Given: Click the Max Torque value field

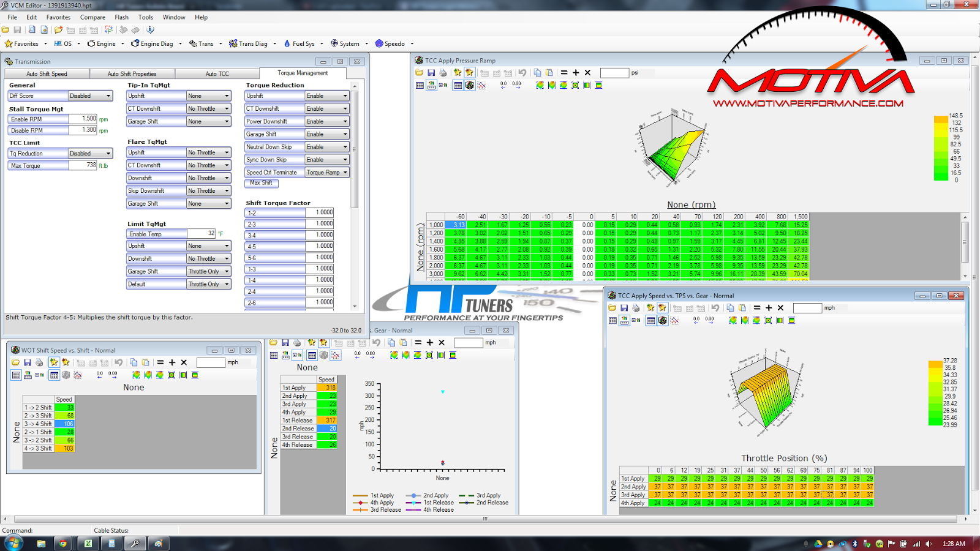Looking at the screenshot, I should click(x=83, y=165).
